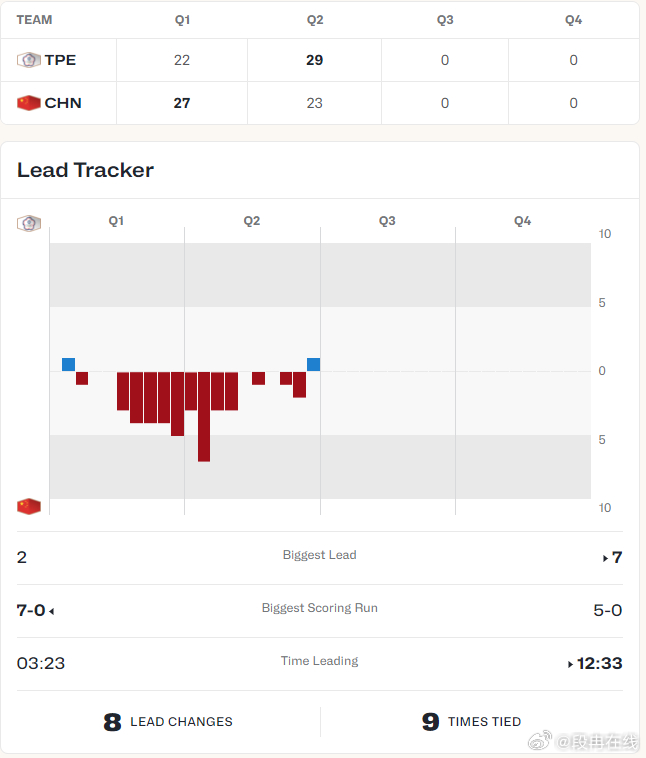Click the Chinese Taipei flag above lead chart
646x758 pixels.
tap(28, 222)
